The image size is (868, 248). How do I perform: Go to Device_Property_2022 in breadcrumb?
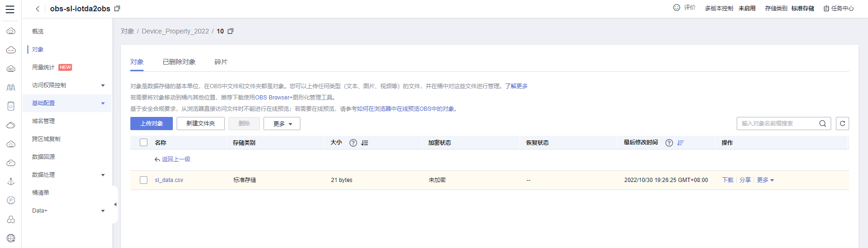click(175, 31)
